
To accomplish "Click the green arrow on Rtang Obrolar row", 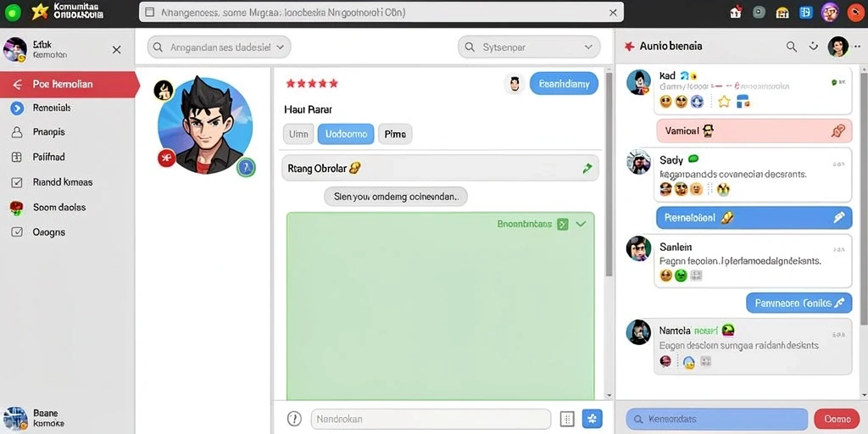I will coord(587,169).
